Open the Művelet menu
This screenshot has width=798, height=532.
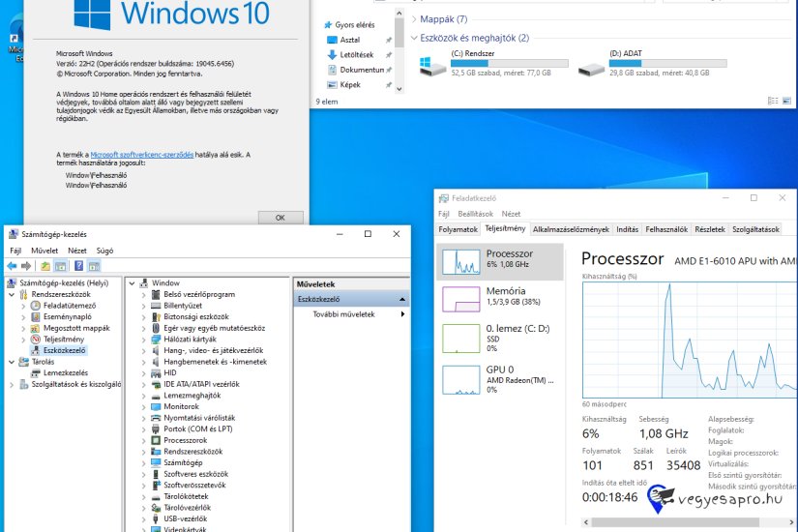[44, 250]
